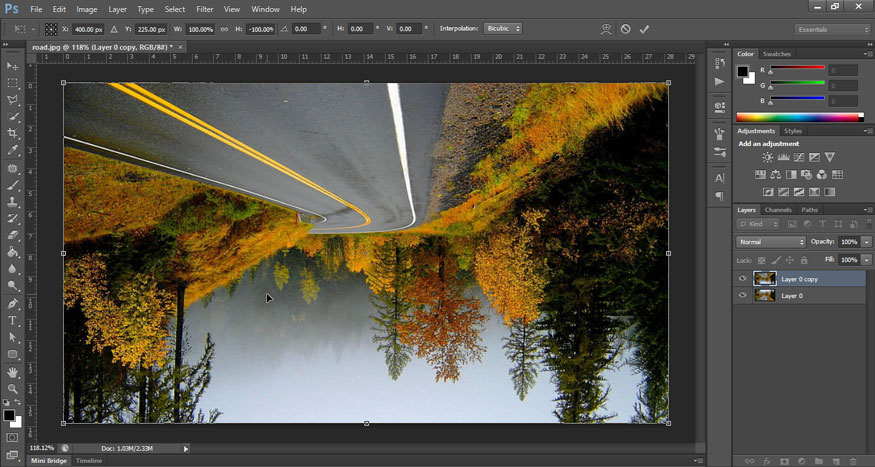Click the foreground color swatch in Color panel
The image size is (875, 467).
click(743, 71)
